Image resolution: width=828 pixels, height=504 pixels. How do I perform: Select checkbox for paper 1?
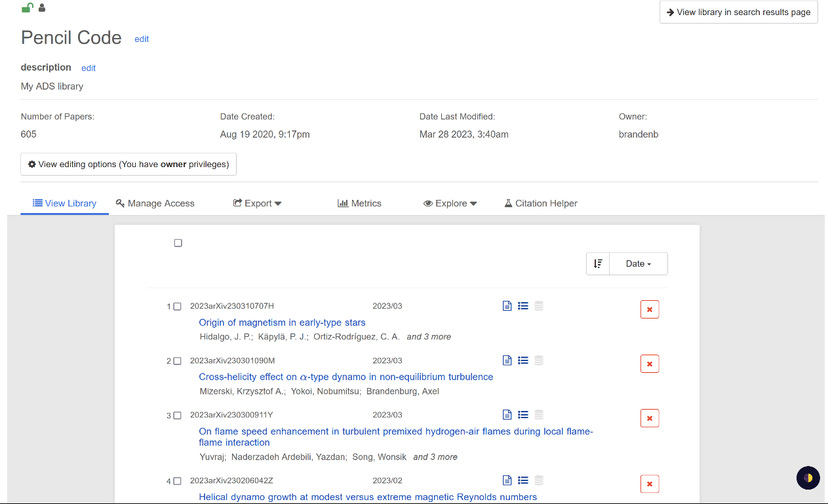(177, 307)
